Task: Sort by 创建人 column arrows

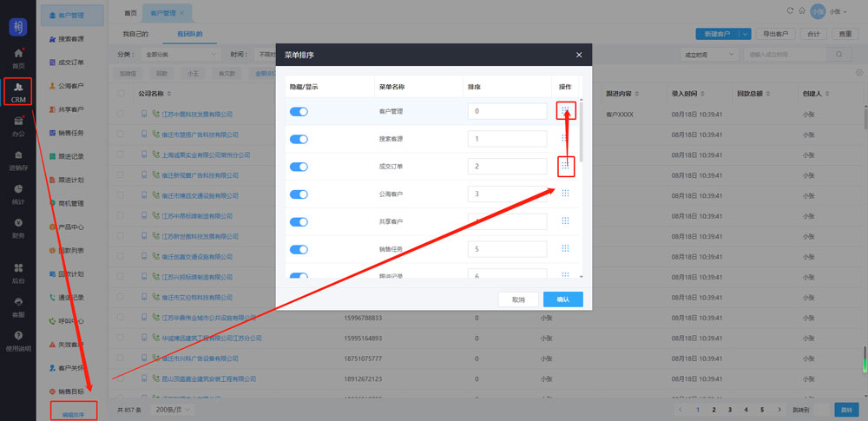Action: 827,94
